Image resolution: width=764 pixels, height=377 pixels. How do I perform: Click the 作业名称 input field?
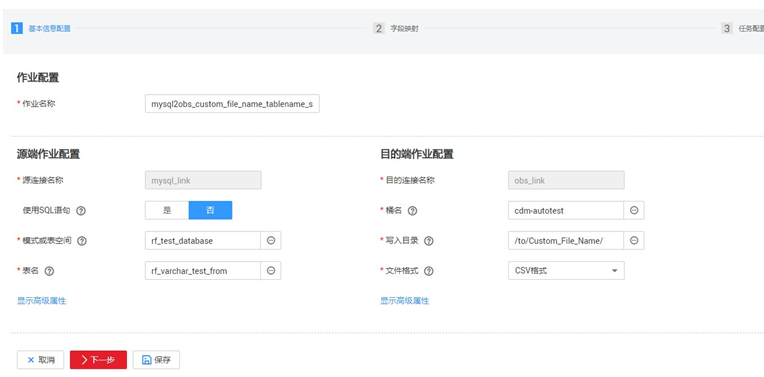pyautogui.click(x=232, y=104)
